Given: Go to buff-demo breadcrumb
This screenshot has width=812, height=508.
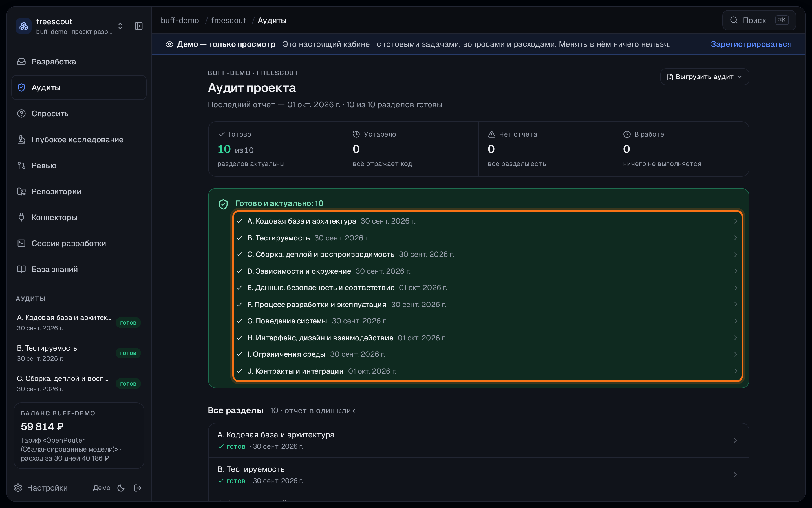Looking at the screenshot, I should [180, 21].
